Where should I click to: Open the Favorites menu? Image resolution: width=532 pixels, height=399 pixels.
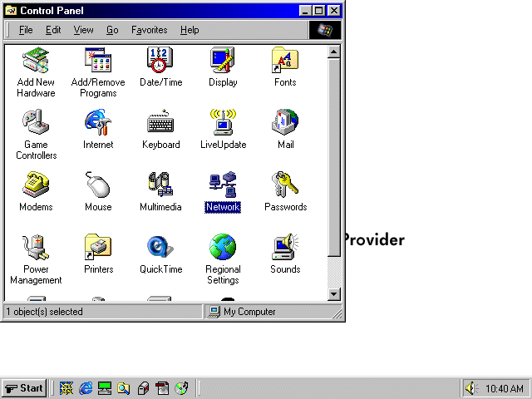(150, 30)
